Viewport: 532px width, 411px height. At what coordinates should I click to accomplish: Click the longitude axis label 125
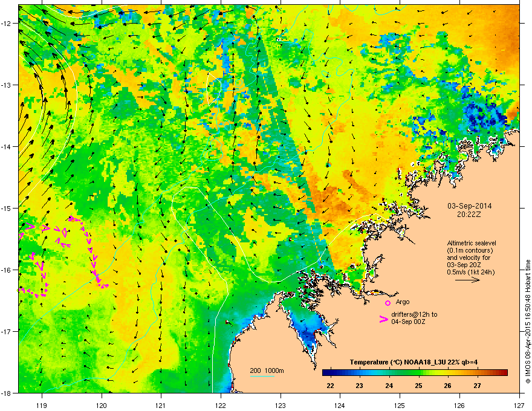coord(400,405)
